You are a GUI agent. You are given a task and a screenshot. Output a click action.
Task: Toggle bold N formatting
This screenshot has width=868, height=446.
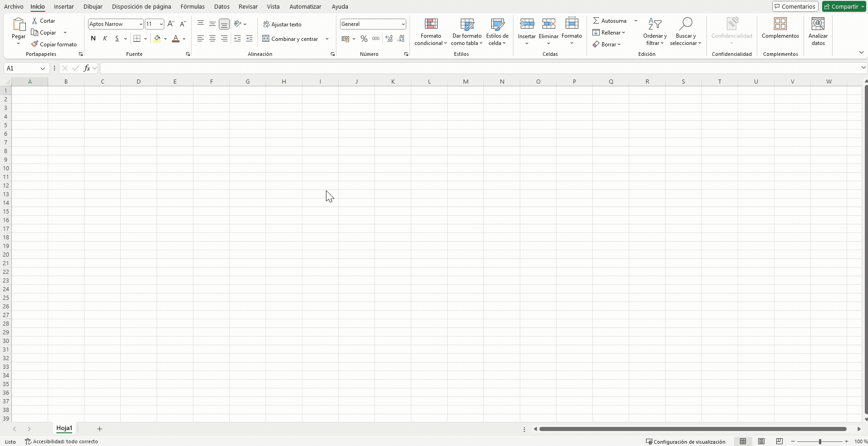coord(93,39)
